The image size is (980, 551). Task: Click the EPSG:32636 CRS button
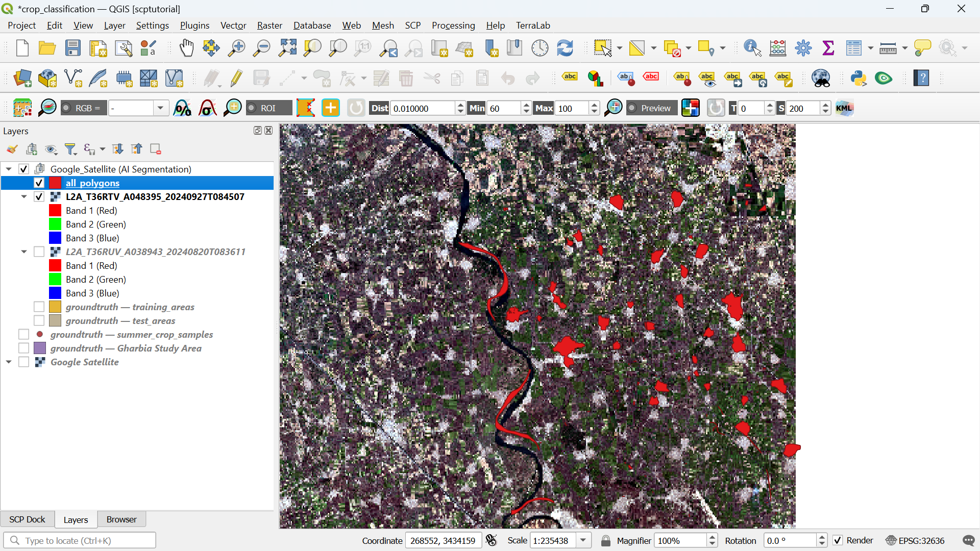click(915, 540)
